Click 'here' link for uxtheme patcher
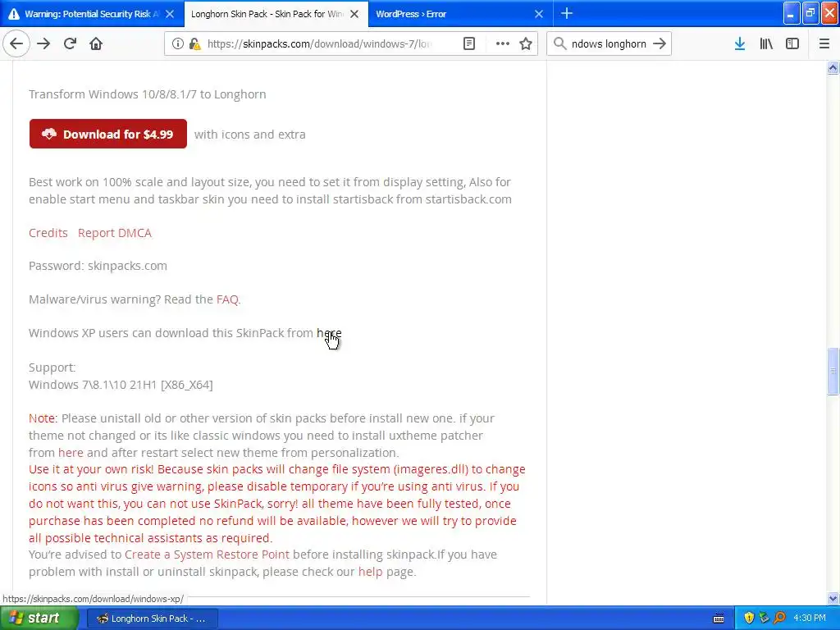 point(71,453)
